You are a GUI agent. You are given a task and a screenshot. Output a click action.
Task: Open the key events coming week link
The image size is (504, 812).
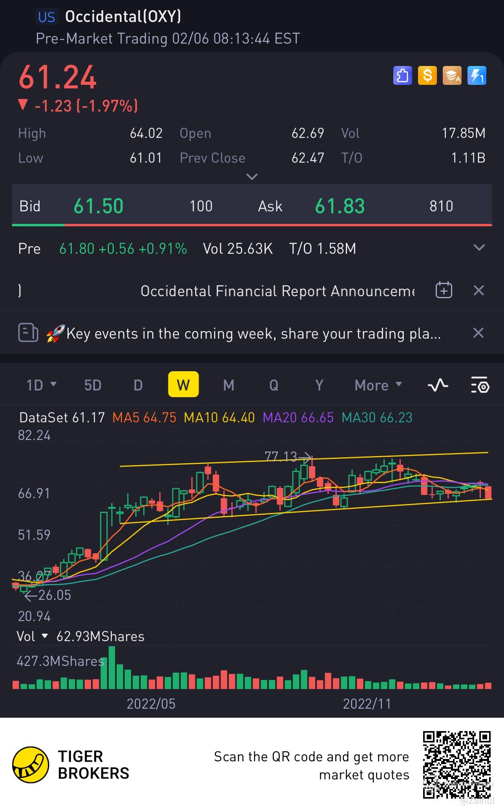[x=253, y=333]
